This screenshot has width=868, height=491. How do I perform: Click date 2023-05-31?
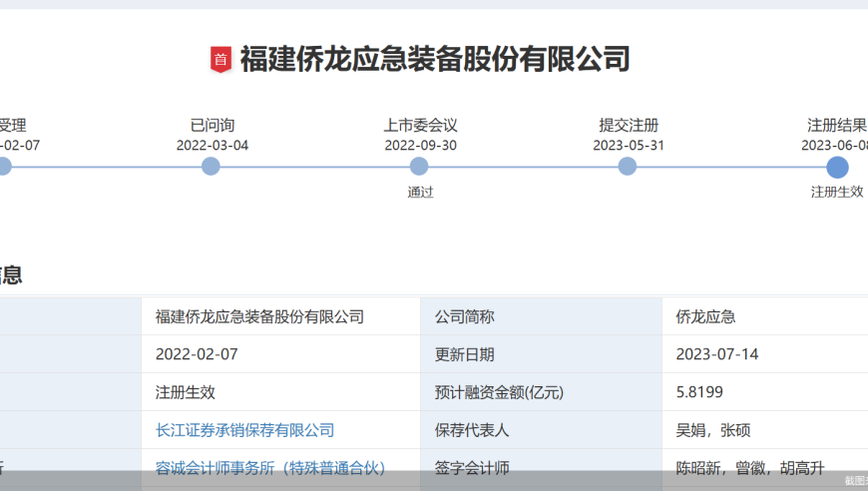(629, 146)
